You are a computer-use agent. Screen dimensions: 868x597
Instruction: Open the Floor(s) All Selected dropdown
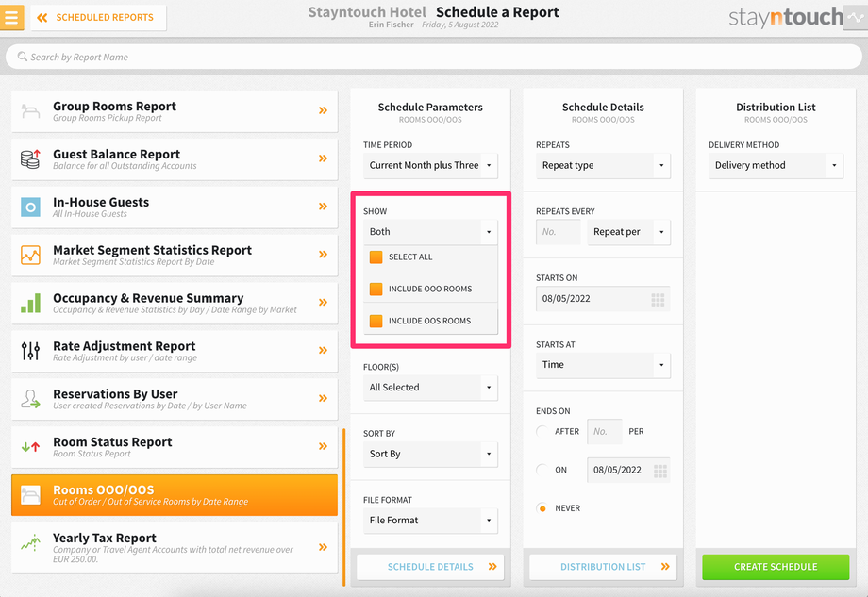pyautogui.click(x=430, y=388)
